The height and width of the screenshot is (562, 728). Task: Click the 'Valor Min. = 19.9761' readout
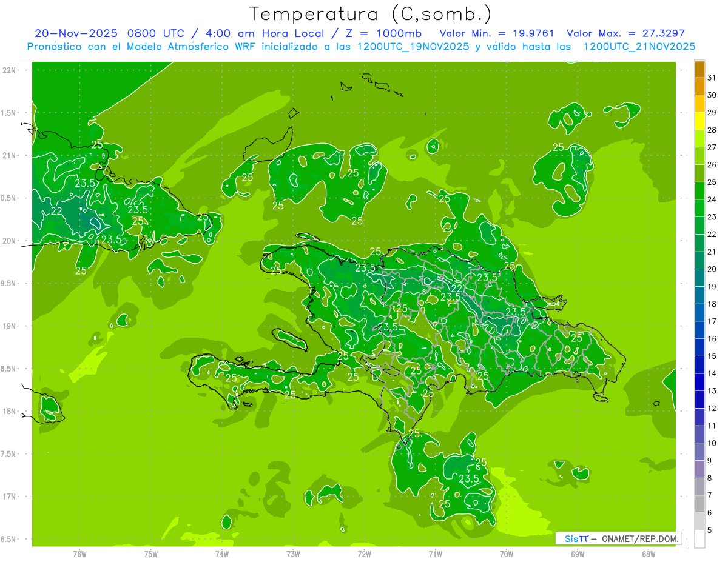pyautogui.click(x=497, y=33)
